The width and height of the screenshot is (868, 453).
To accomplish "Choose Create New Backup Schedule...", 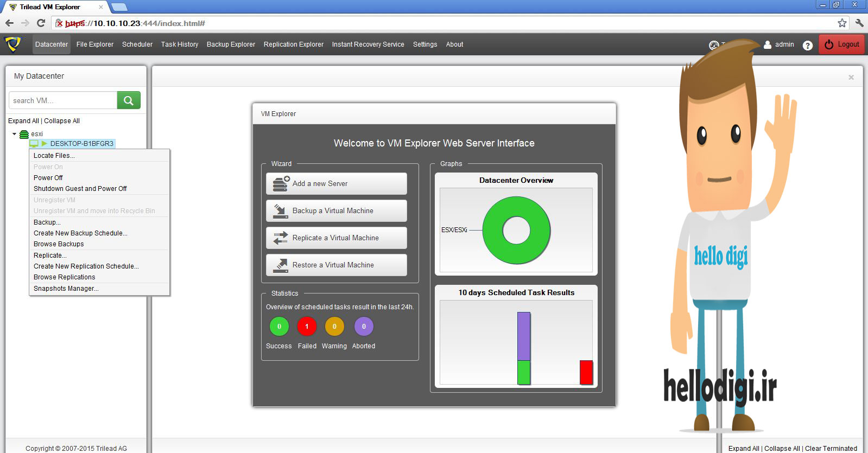I will click(99, 233).
